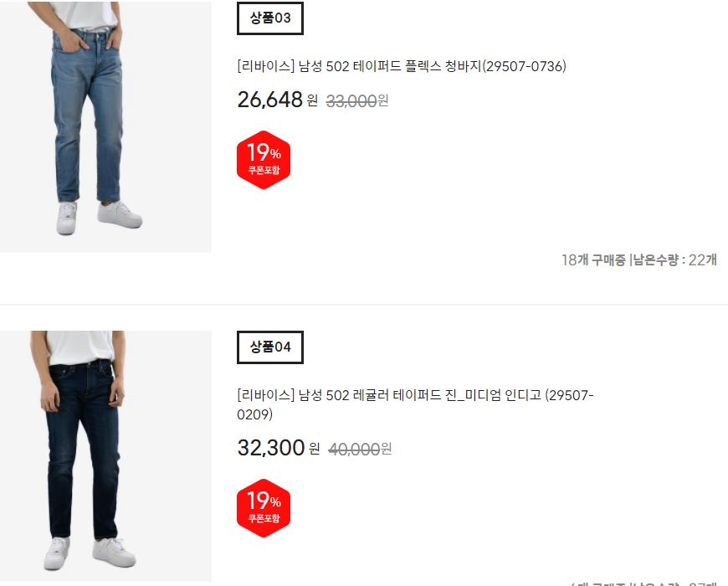Click the red 19% coupon badge for 상품03

264,160
